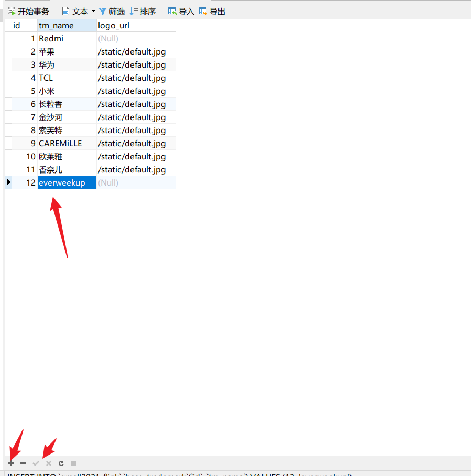Screen dimensions: 471x476
Task: Delete record using the minus icon
Action: point(24,463)
